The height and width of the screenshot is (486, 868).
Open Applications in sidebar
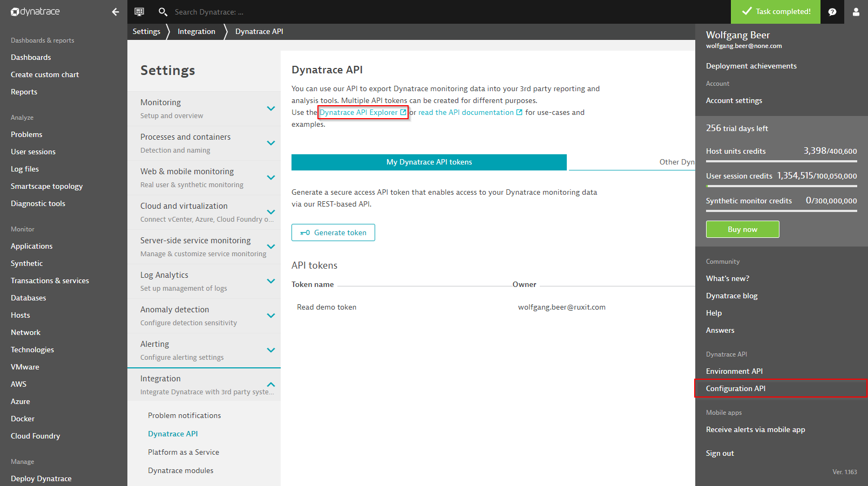(x=32, y=246)
